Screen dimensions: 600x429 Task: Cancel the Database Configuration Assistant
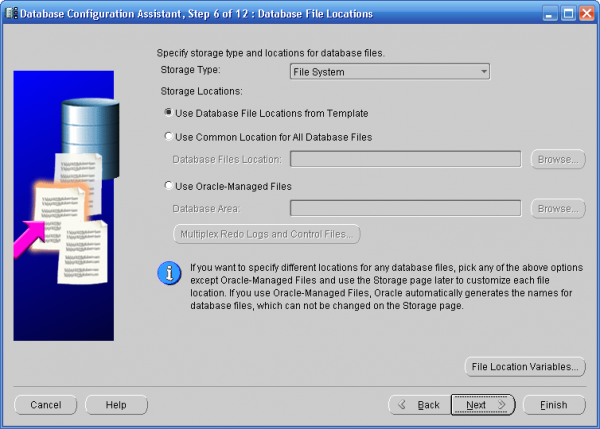tap(46, 405)
